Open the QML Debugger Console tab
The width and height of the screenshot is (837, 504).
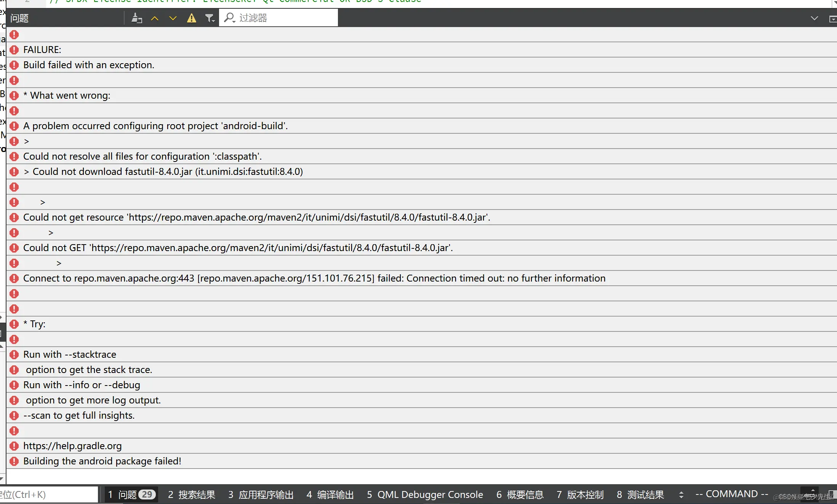coord(425,494)
